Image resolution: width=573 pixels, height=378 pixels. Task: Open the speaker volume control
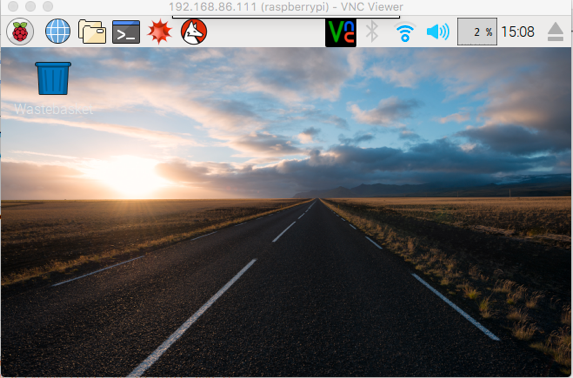pos(438,32)
